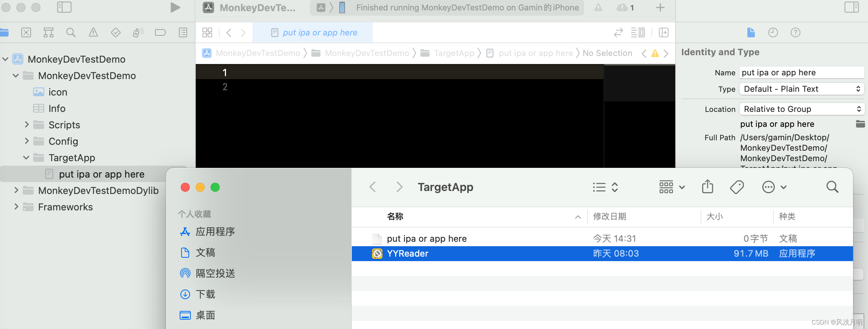868x329 pixels.
Task: Expand the Scripts folder
Action: pyautogui.click(x=26, y=125)
